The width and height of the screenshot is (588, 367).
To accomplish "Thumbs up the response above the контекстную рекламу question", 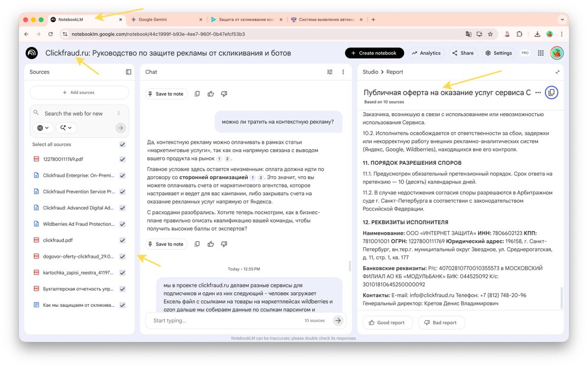I will point(211,94).
